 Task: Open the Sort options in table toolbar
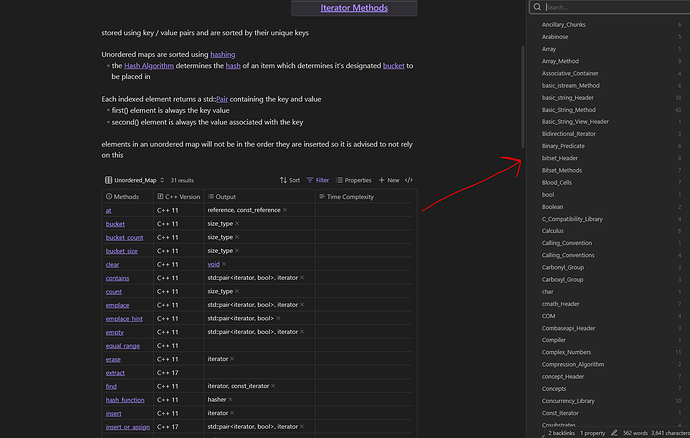tap(290, 180)
